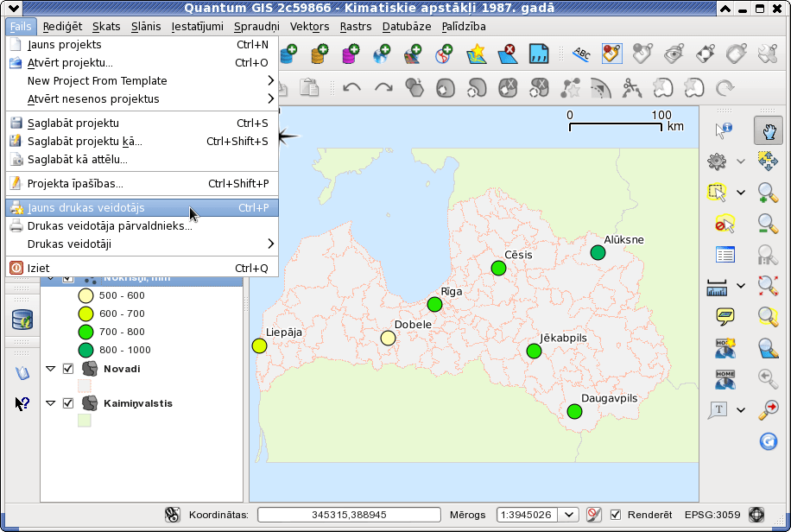Click the Add WMS layer globe icon
This screenshot has width=791, height=532.
click(382, 54)
